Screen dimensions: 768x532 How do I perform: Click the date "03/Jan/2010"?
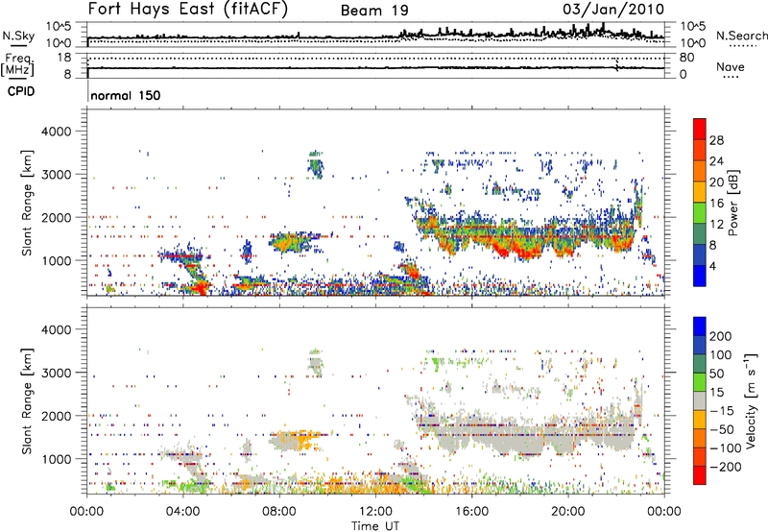coord(613,10)
